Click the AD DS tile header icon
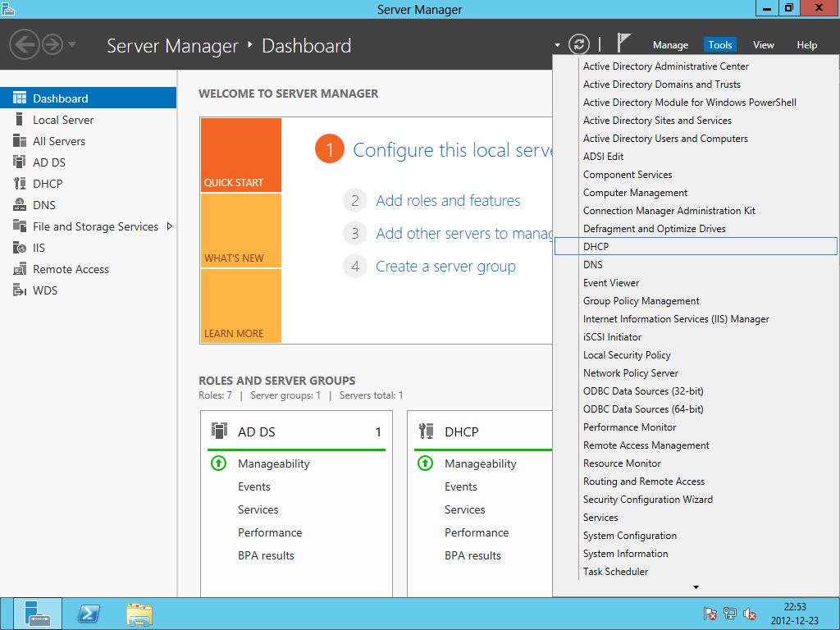The height and width of the screenshot is (630, 840). (219, 431)
